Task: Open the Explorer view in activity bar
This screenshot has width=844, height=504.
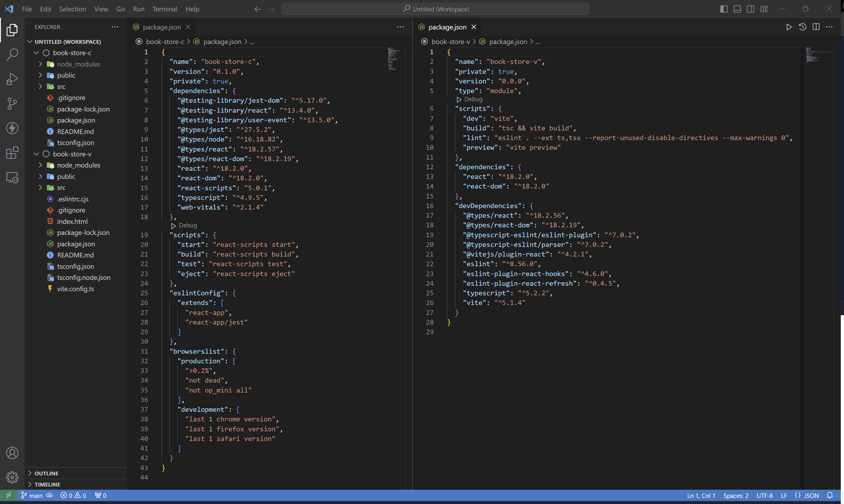Action: 12,30
